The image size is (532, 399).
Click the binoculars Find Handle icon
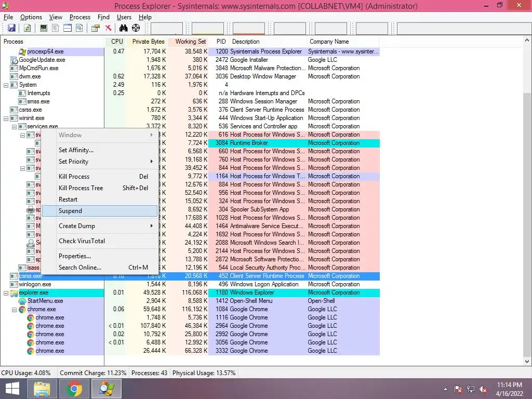click(x=124, y=28)
